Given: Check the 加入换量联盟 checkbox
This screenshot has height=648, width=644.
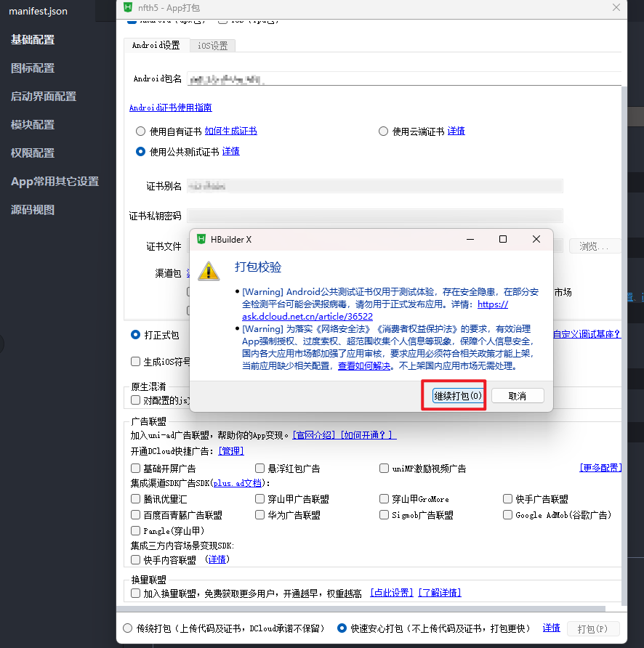Looking at the screenshot, I should tap(136, 594).
